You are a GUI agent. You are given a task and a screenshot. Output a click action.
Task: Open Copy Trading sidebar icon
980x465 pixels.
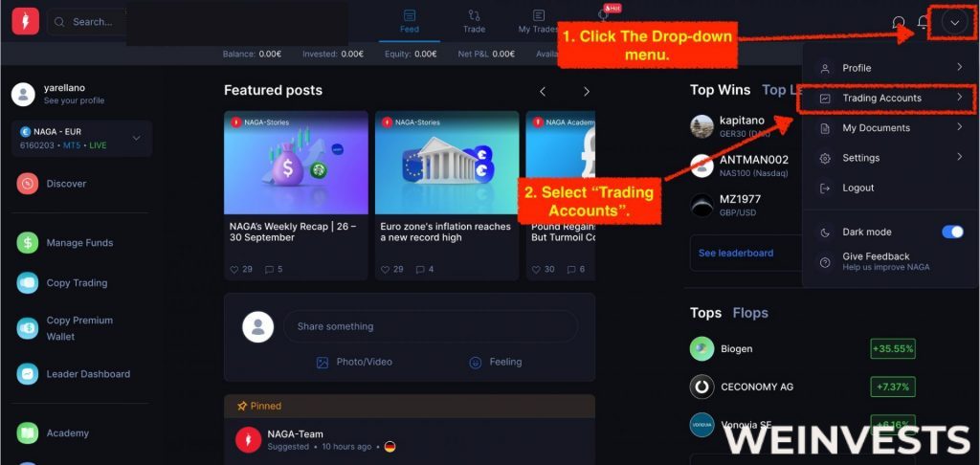click(x=28, y=282)
